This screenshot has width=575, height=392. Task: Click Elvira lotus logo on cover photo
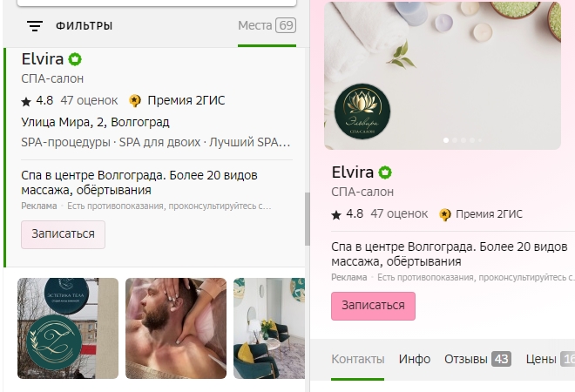(x=362, y=112)
